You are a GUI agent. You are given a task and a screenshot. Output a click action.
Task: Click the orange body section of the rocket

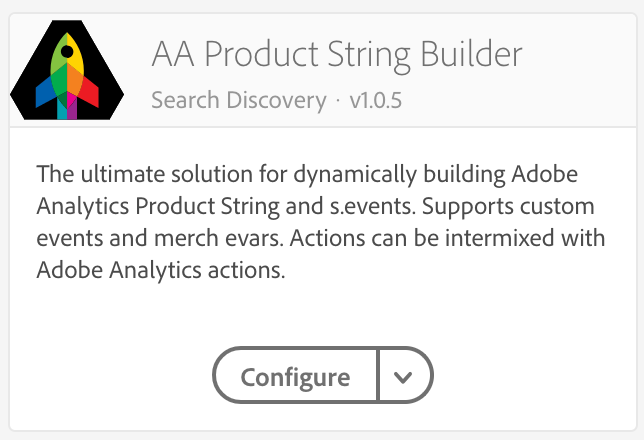(75, 82)
